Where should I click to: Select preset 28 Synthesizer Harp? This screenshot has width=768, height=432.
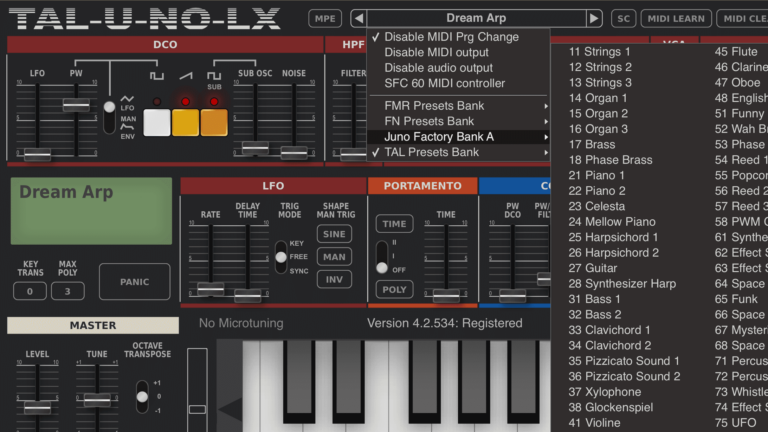622,284
